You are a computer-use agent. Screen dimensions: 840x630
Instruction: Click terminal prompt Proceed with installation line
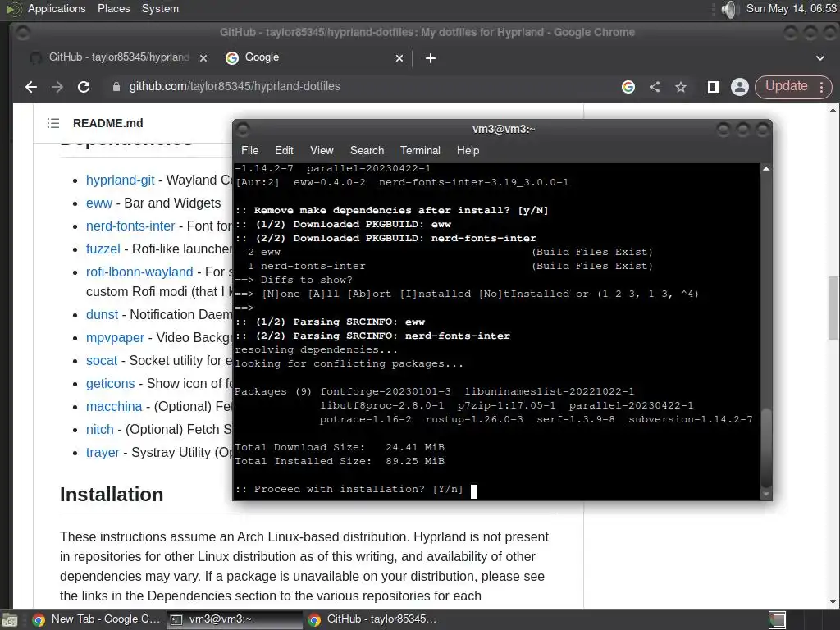349,489
